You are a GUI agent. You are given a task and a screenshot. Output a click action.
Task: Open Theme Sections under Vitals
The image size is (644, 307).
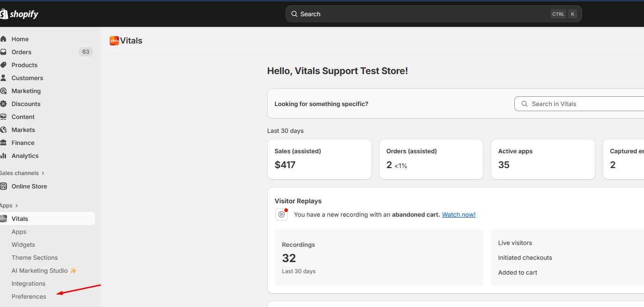[x=35, y=258]
